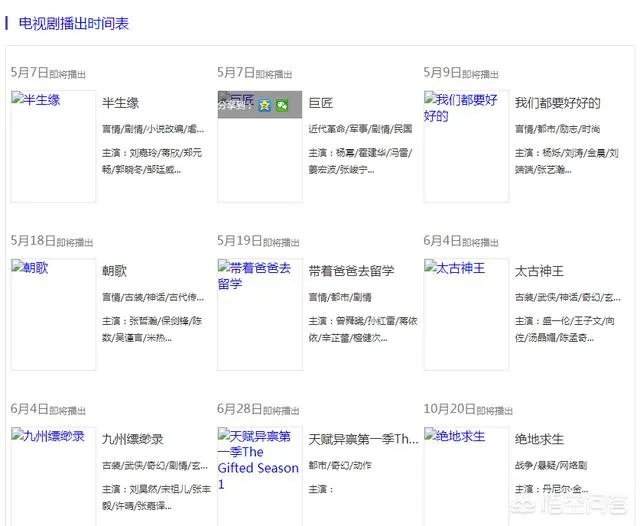Open the 半生缘 poster thumbnail
The image size is (640, 526).
(53, 146)
